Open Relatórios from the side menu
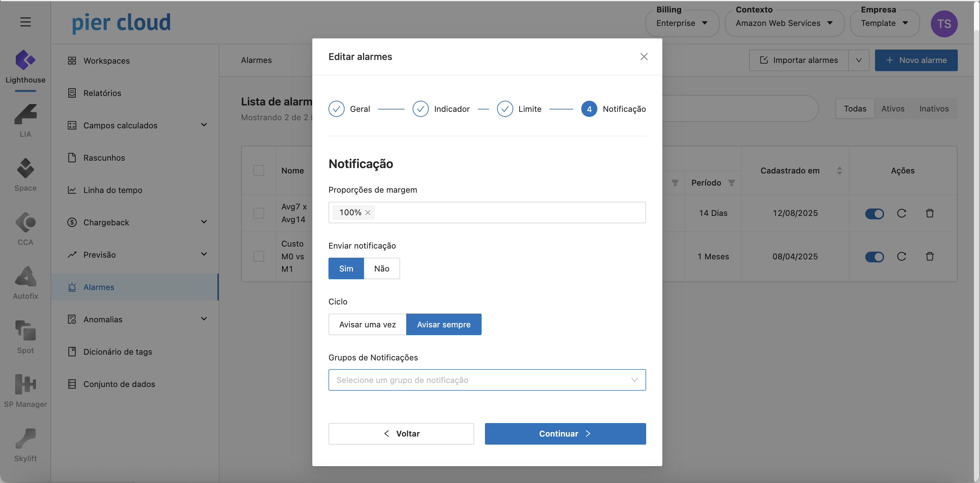Screen dimensions: 980x483 click(102, 93)
